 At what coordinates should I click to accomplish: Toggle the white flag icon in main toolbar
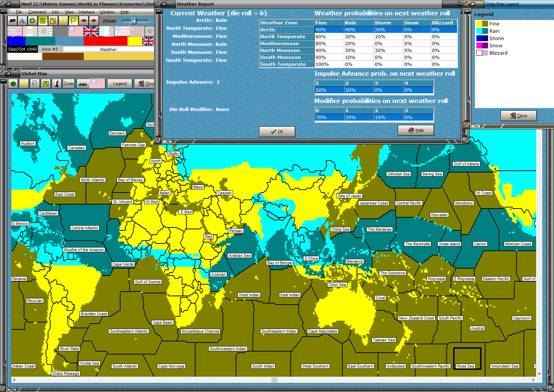(x=73, y=21)
